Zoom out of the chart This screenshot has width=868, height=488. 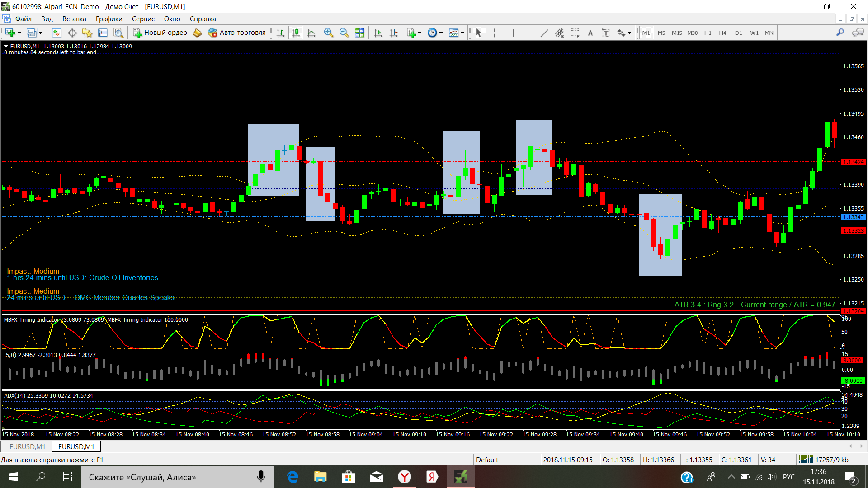(344, 33)
